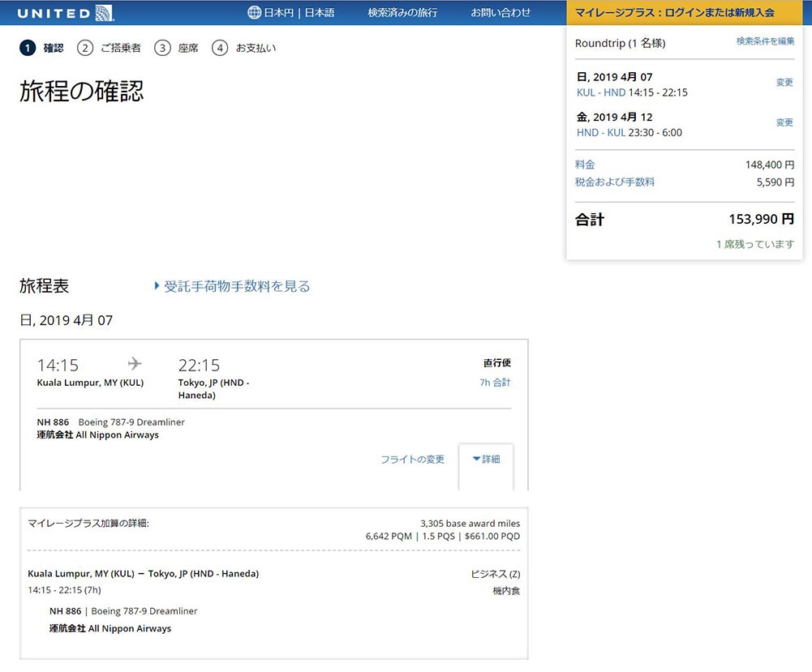Click the Roundtrip (1 名様) text

coord(620,43)
